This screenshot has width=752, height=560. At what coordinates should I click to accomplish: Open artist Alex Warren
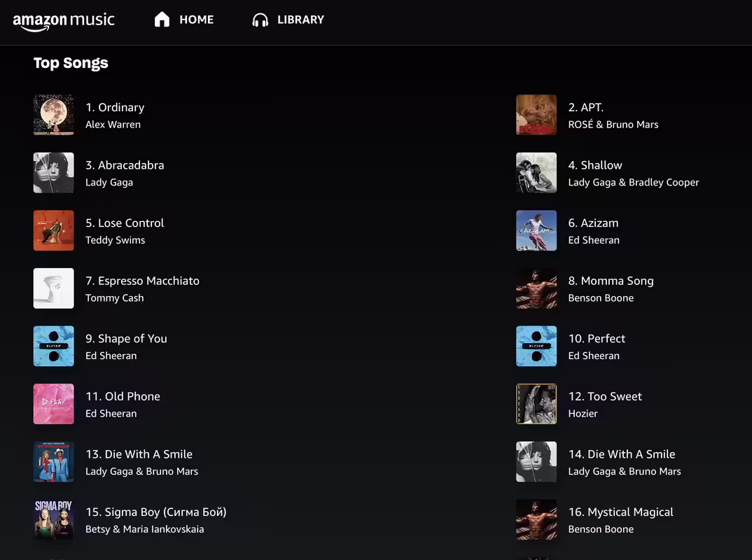click(x=113, y=125)
